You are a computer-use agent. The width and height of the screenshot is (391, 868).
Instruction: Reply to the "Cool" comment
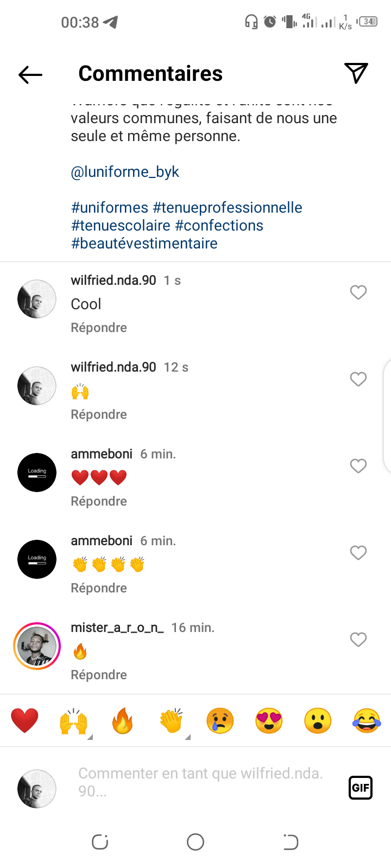tap(99, 328)
